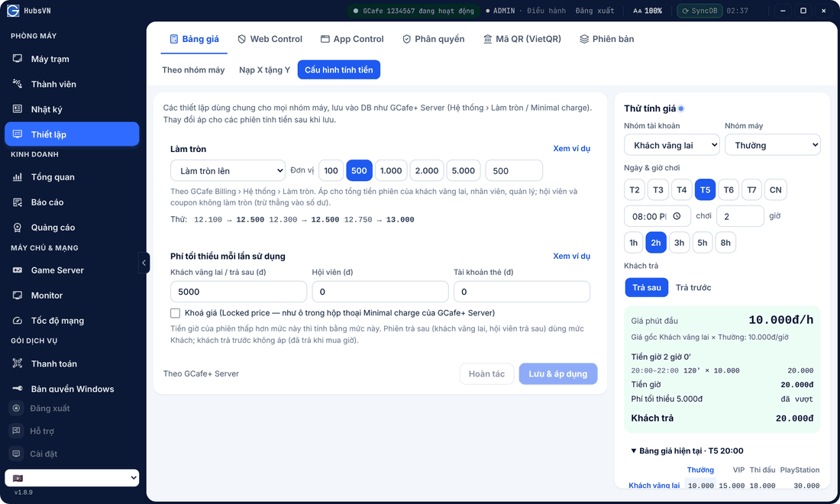Open Quảng cáo section
The image size is (840, 504).
coord(72,227)
